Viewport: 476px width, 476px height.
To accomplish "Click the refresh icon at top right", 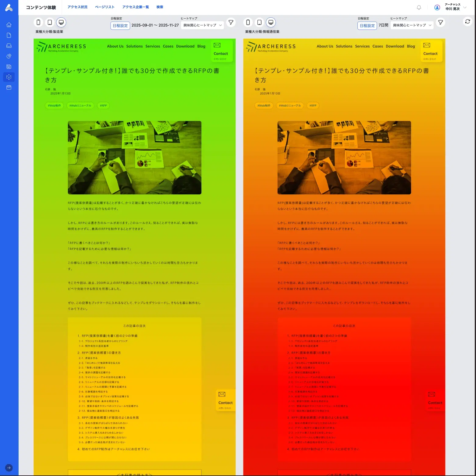I will click(467, 21).
